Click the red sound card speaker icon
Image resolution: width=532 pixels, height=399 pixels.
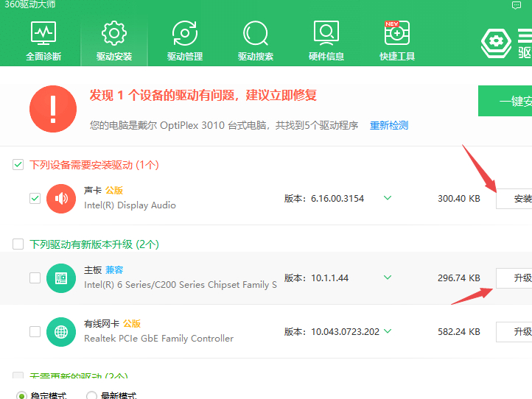click(61, 199)
